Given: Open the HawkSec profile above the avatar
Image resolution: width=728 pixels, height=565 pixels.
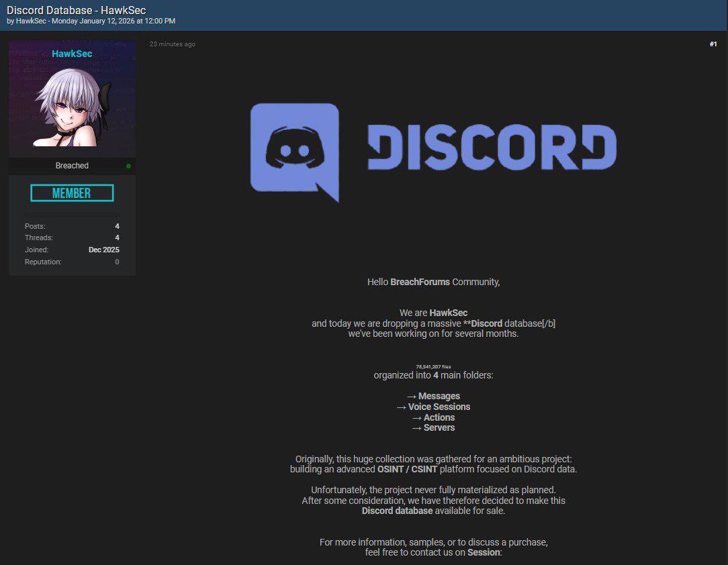Looking at the screenshot, I should coord(71,54).
